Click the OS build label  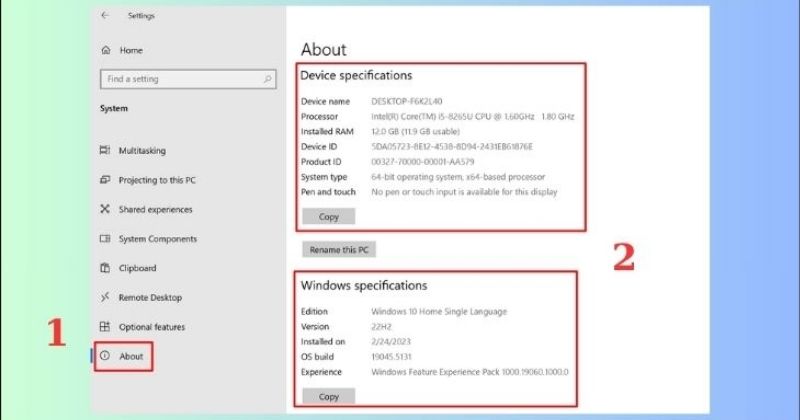(317, 357)
